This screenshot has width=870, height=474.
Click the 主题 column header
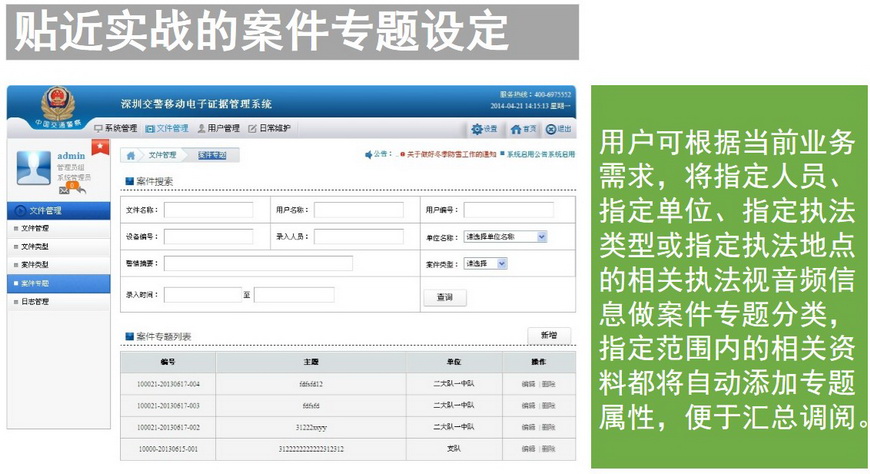point(311,362)
